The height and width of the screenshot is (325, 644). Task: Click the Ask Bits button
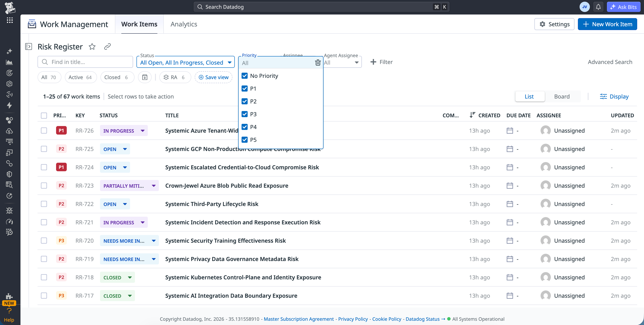(x=624, y=7)
